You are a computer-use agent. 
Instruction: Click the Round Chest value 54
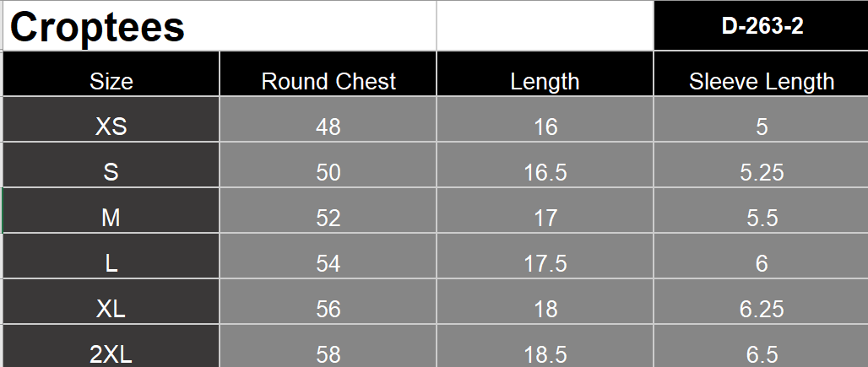(x=328, y=263)
